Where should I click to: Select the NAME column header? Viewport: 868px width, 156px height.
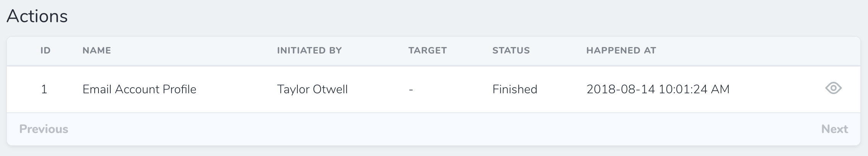click(x=97, y=50)
